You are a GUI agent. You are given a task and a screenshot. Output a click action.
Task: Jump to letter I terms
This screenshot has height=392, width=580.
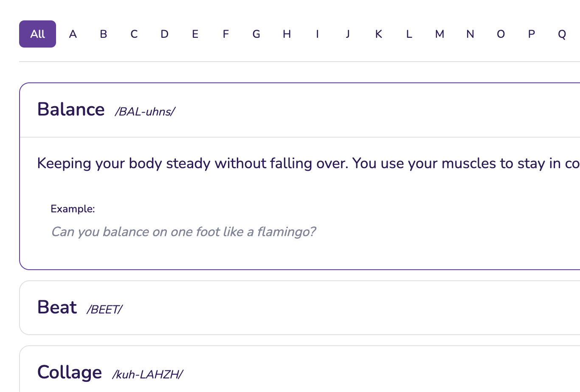(x=318, y=34)
